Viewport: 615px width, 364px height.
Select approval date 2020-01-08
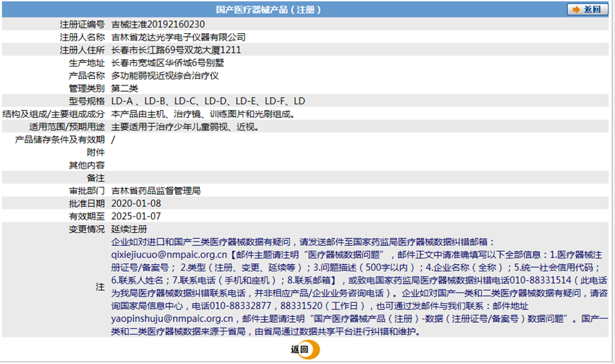pyautogui.click(x=136, y=203)
